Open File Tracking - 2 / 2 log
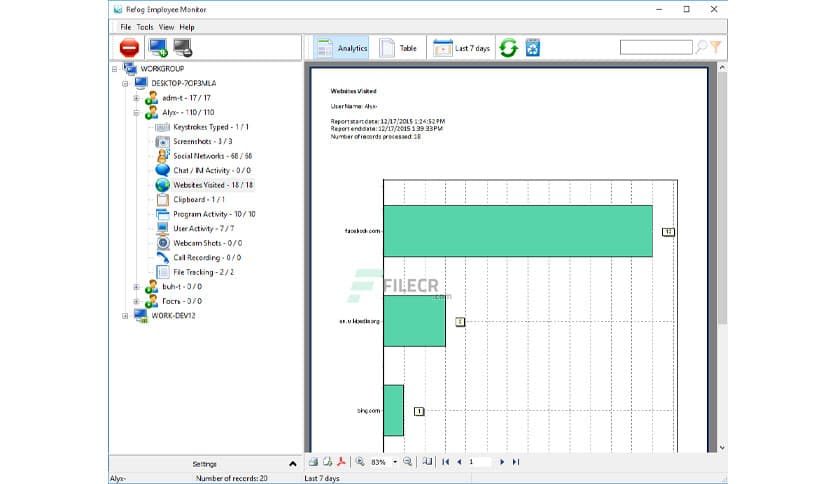Viewport: 836px width, 484px height. [x=203, y=272]
